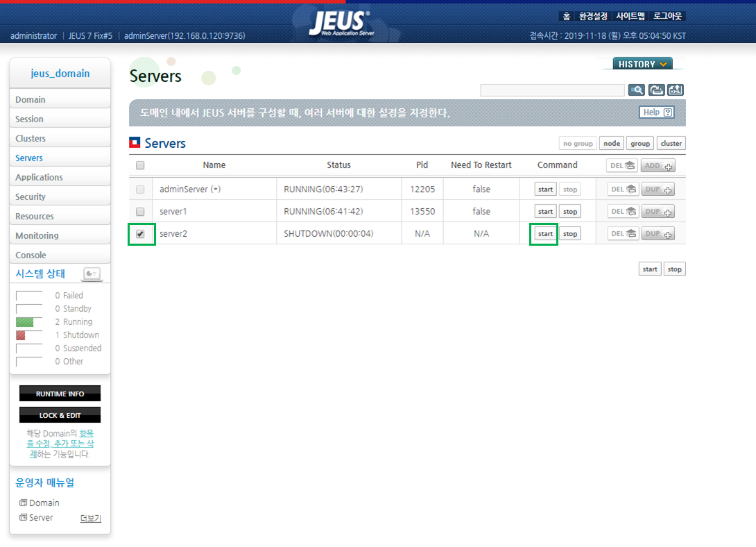Tick the adminServer checkbox
Screen dimensions: 756x547
tap(140, 190)
